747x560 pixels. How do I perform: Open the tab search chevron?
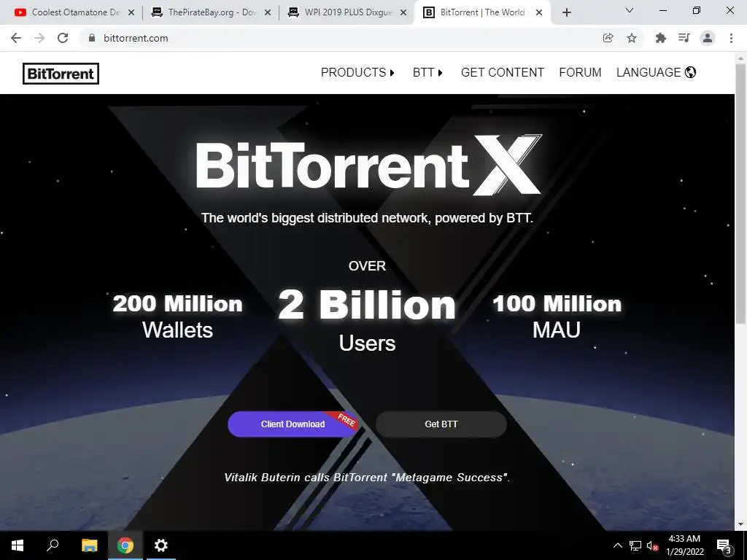tap(630, 10)
